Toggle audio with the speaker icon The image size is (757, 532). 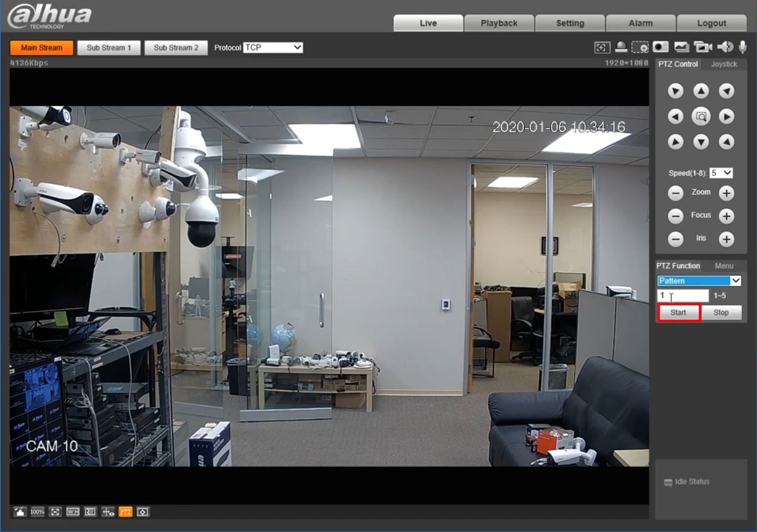pos(725,47)
